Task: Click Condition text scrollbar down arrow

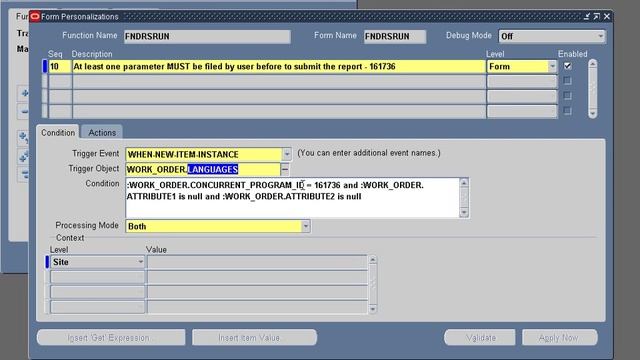Action: (x=464, y=212)
